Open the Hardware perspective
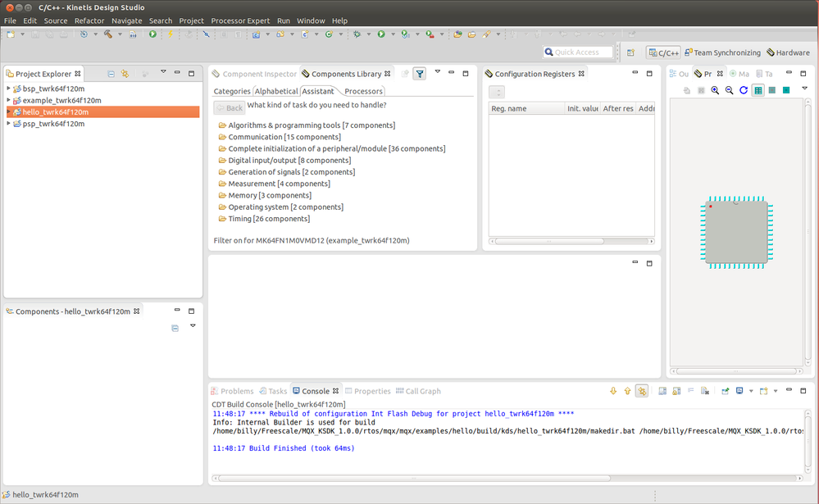 [788, 52]
